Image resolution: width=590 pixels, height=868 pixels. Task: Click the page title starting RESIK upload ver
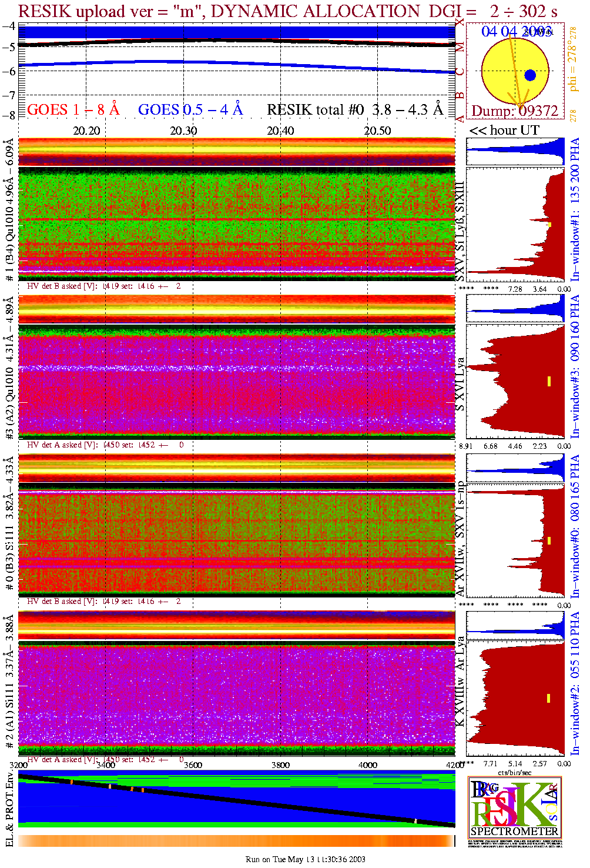tap(288, 11)
